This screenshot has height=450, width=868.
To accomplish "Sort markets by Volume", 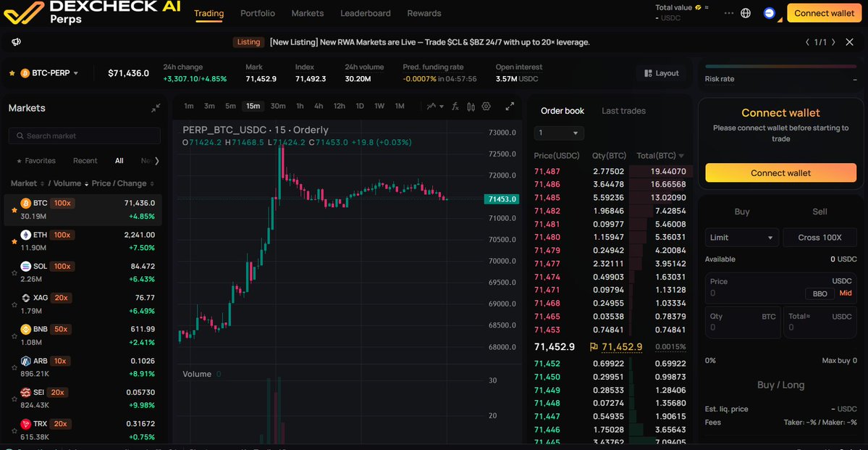I will (70, 183).
